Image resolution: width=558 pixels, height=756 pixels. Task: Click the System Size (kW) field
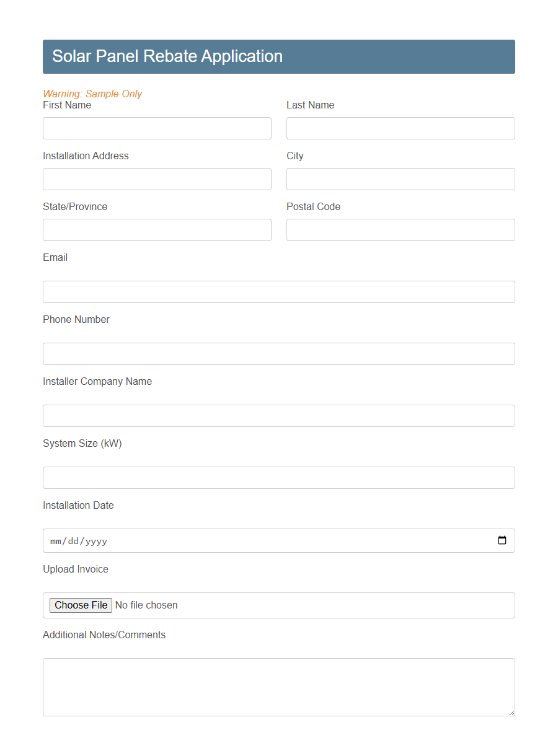(278, 478)
